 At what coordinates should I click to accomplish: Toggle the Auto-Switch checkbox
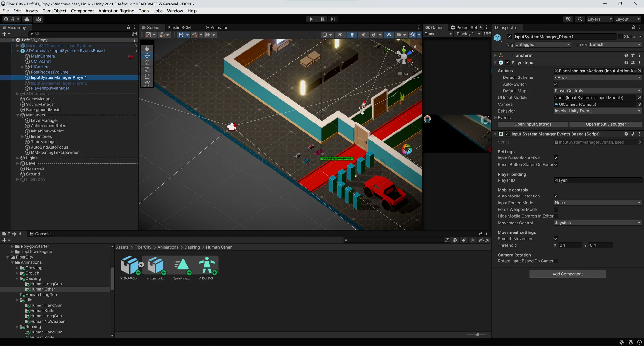[556, 84]
